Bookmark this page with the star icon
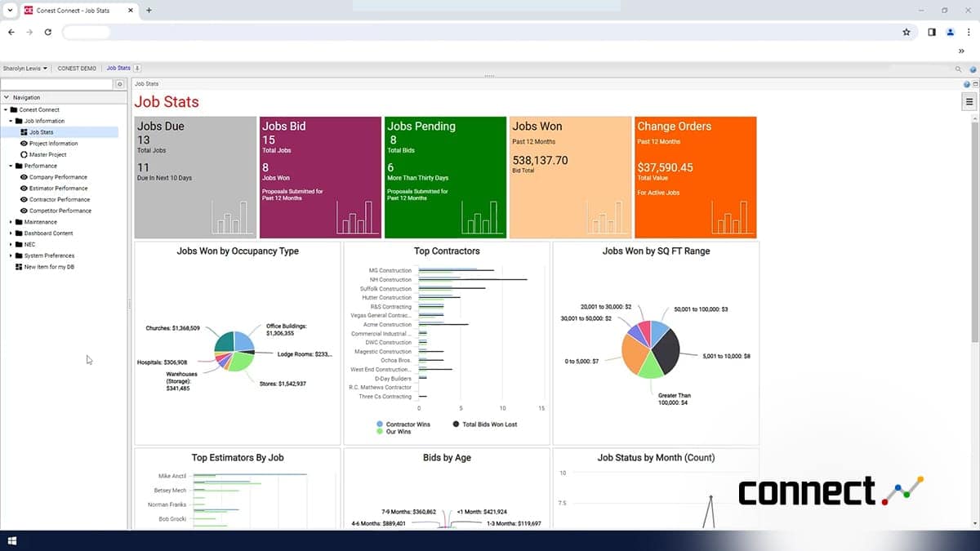This screenshot has width=980, height=551. pyautogui.click(x=906, y=32)
